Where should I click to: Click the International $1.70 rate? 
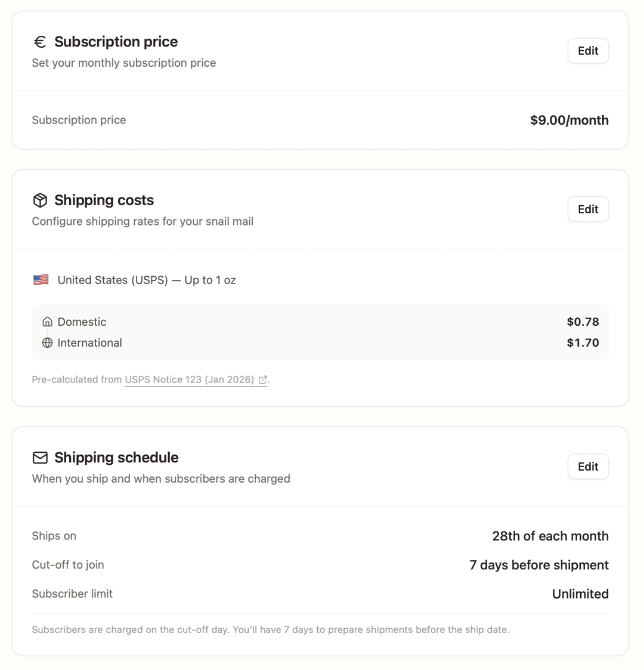[583, 342]
